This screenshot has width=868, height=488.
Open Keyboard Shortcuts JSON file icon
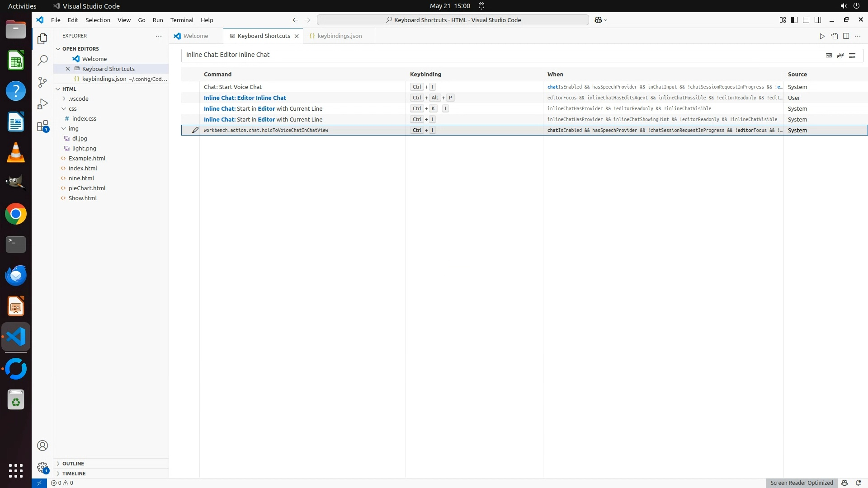tap(834, 36)
